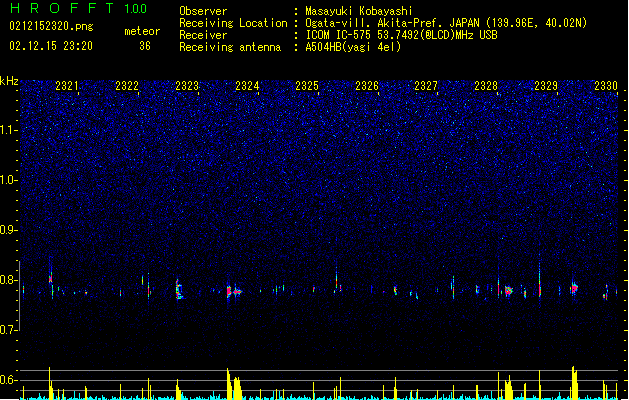The height and width of the screenshot is (400, 629).
Task: Click the 0.8 kHz axis label
Action: [x=9, y=280]
